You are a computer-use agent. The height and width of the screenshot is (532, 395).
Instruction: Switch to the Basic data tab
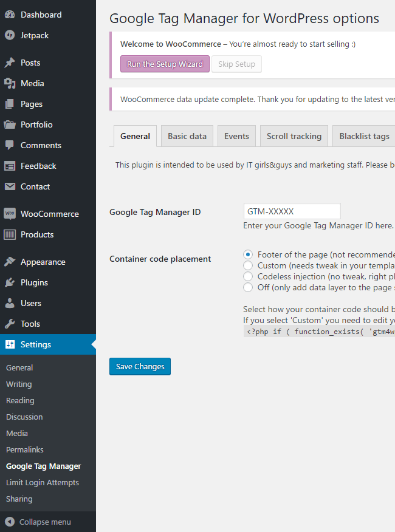pos(187,136)
